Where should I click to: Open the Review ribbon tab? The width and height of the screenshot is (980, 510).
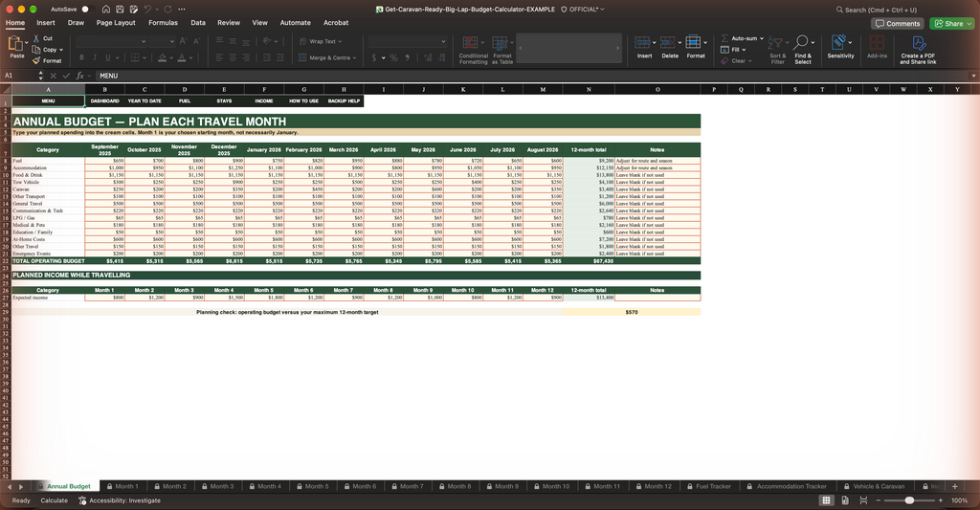tap(229, 23)
